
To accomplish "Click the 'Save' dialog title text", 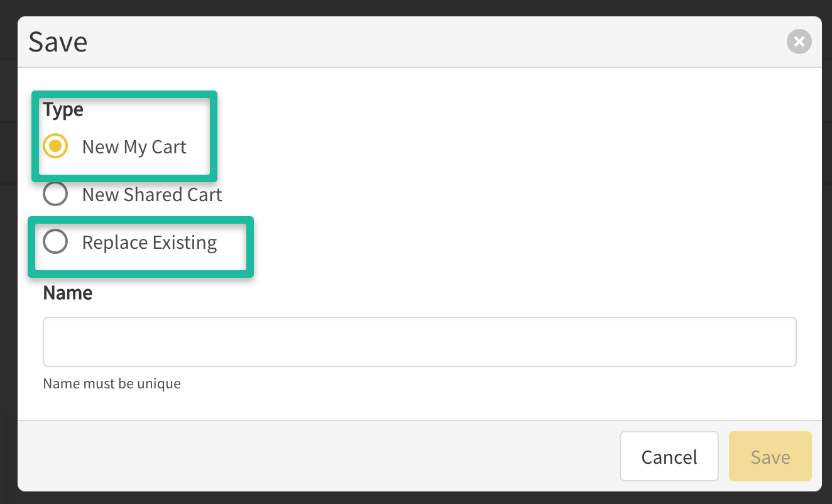I will pyautogui.click(x=58, y=42).
